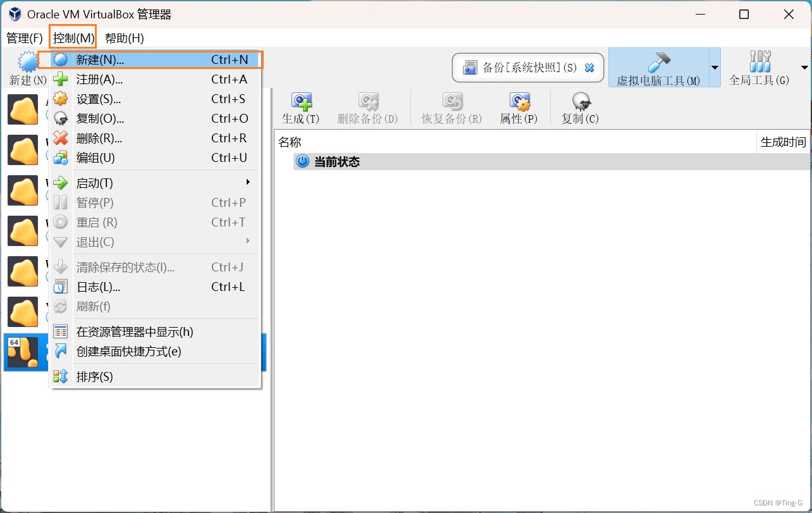Choose 注册(A)... menu entry
Image resolution: width=812 pixels, height=513 pixels.
click(155, 79)
